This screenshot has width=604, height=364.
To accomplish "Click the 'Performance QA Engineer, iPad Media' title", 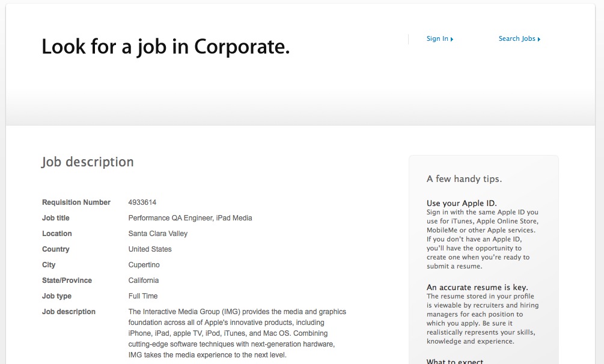I will coord(190,218).
